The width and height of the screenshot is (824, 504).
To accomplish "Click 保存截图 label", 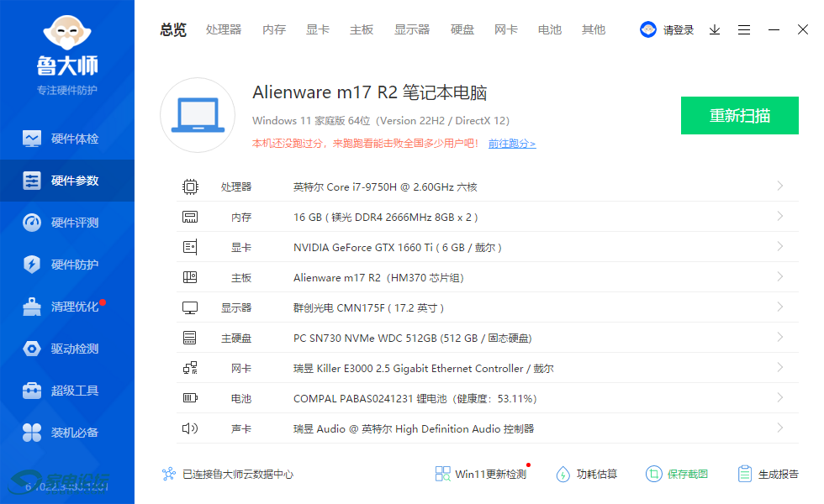I will coord(688,474).
